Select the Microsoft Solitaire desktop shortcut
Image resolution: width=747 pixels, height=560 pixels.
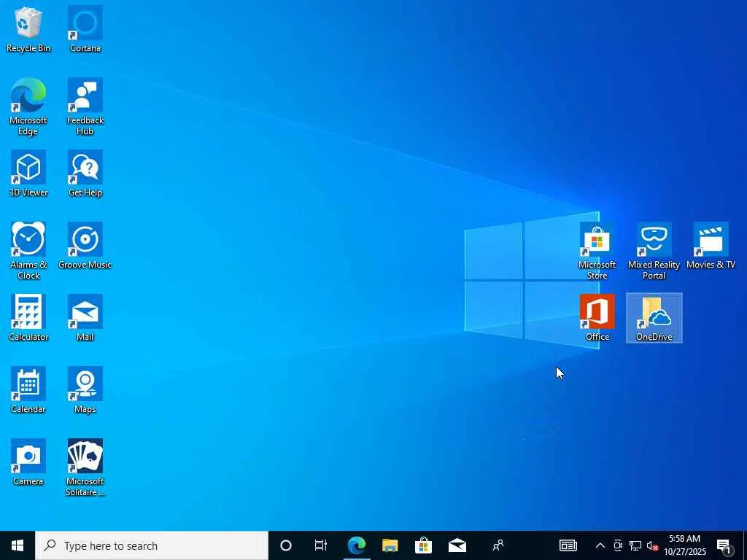point(85,468)
